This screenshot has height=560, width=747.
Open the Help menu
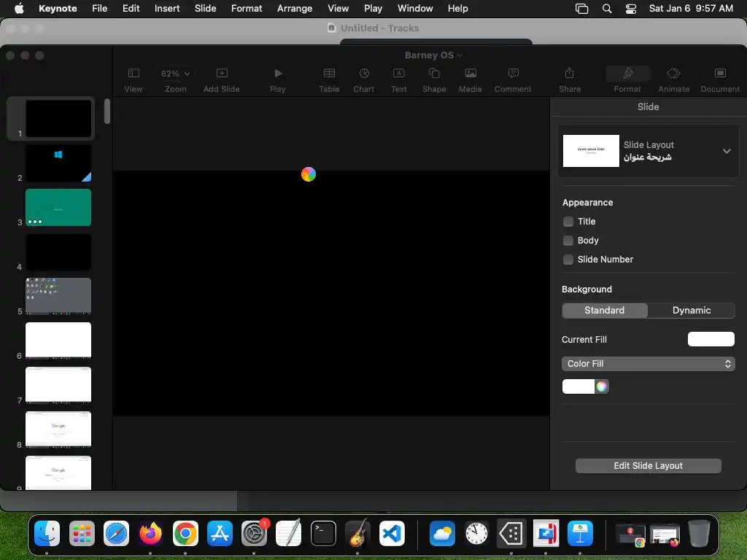click(x=458, y=9)
